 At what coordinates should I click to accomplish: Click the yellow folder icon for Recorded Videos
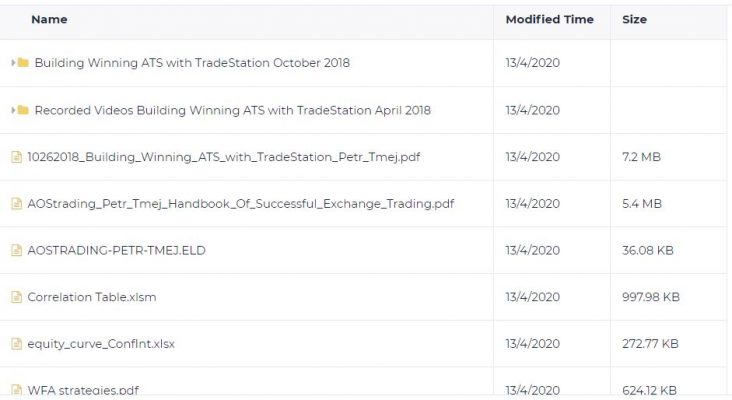point(23,110)
